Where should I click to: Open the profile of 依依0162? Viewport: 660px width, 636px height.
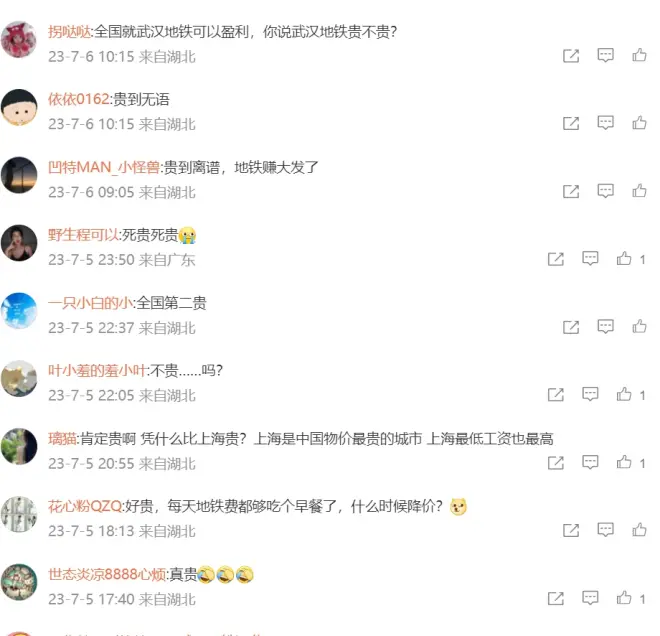click(x=79, y=99)
